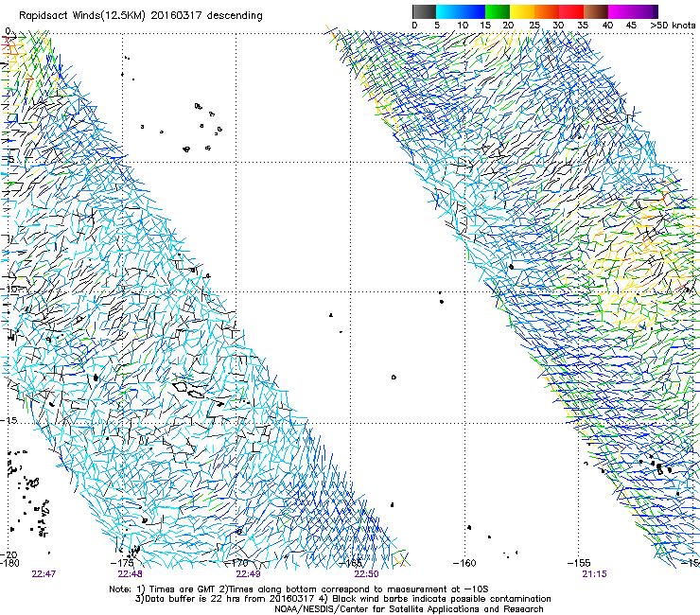Click the longitude label -155
The image size is (700, 615).
579,563
